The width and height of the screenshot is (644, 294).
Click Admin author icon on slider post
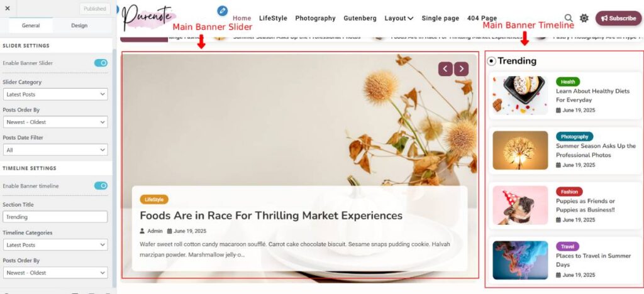[x=142, y=231]
